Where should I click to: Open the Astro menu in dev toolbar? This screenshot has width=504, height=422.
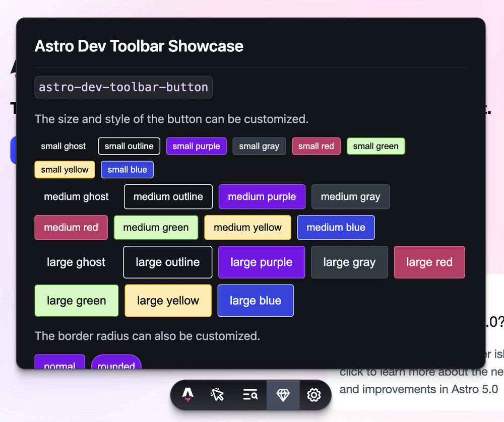[x=187, y=395]
